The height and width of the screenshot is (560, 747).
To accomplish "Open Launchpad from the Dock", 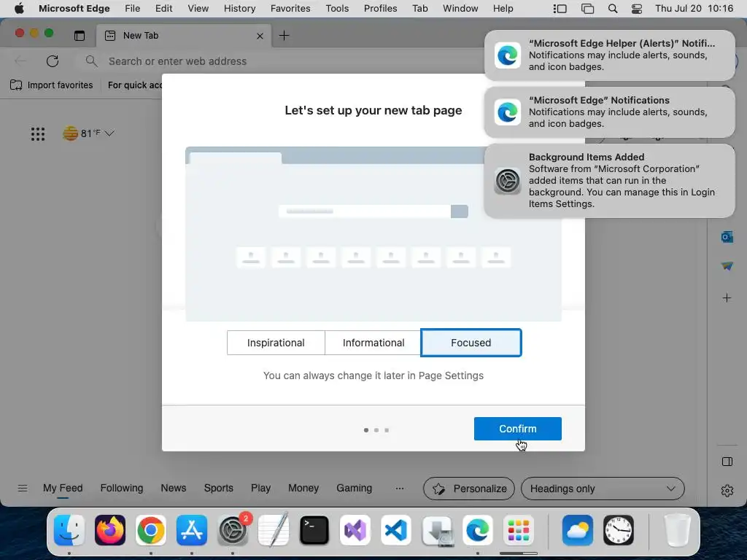I will 519,530.
